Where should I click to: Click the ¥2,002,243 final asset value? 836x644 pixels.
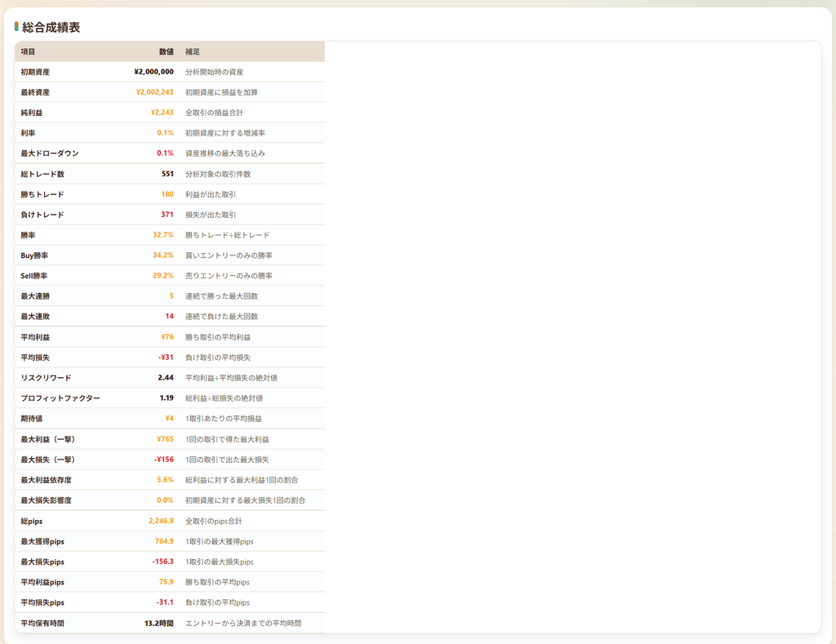coord(155,91)
